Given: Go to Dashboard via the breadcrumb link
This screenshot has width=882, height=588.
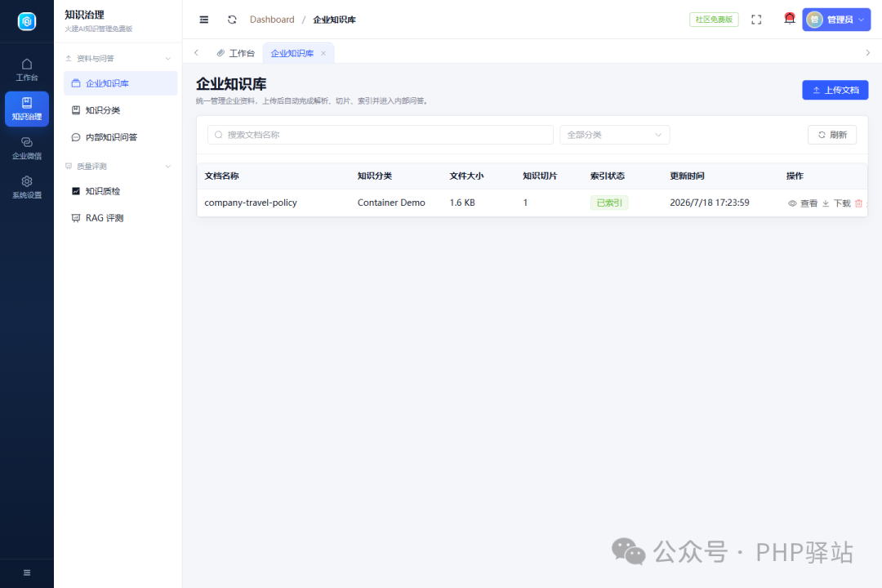Looking at the screenshot, I should (x=272, y=20).
